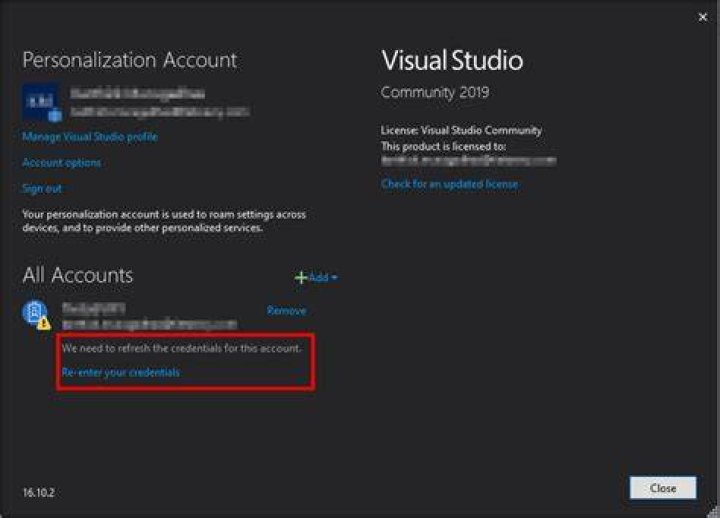The width and height of the screenshot is (720, 518).
Task: Click the green plus Add icon
Action: pyautogui.click(x=301, y=277)
